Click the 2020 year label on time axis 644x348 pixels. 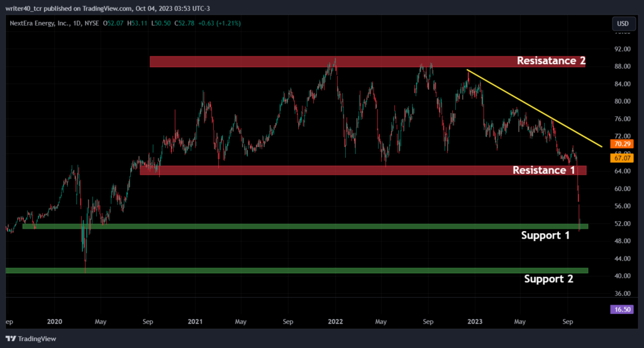point(55,322)
